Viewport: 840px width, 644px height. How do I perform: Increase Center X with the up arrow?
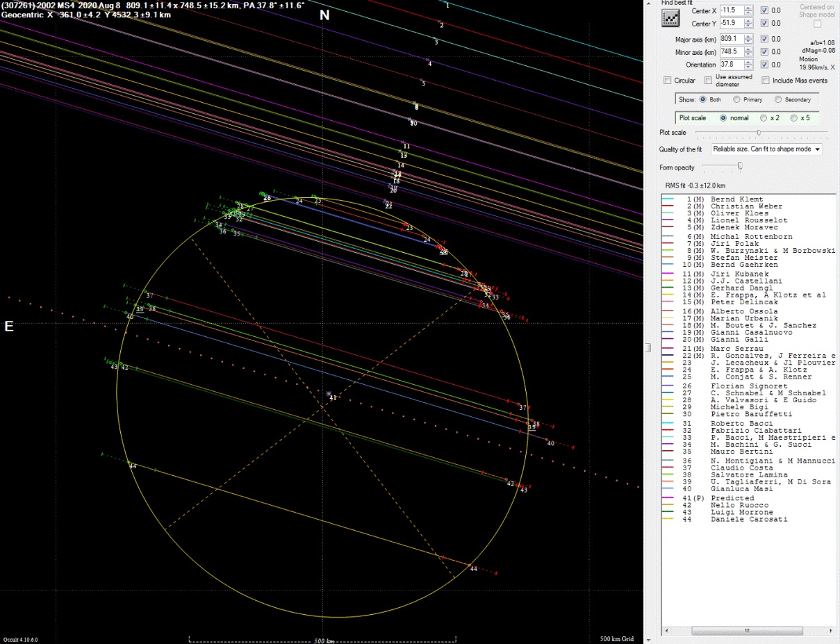coord(748,8)
